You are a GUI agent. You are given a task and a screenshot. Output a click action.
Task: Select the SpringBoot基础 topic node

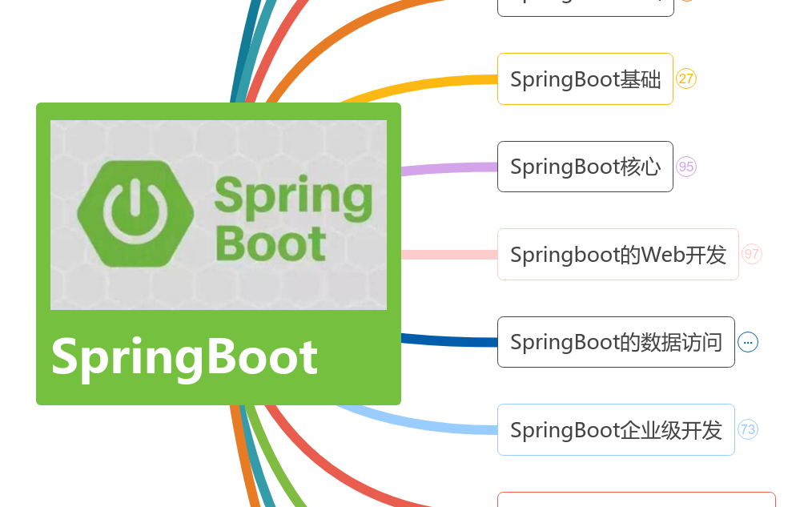click(x=585, y=78)
